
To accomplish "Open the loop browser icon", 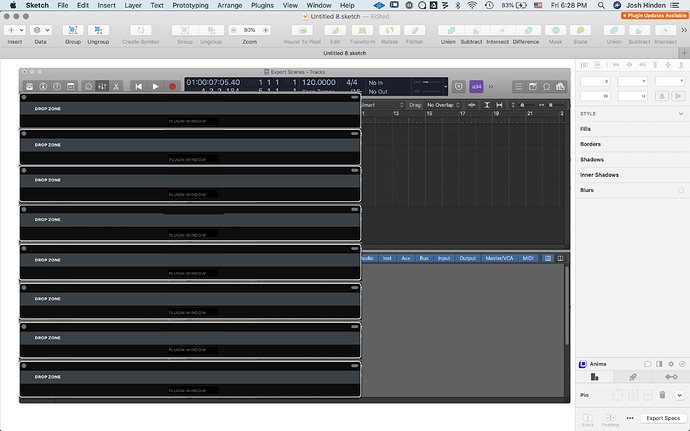I will pyautogui.click(x=547, y=87).
